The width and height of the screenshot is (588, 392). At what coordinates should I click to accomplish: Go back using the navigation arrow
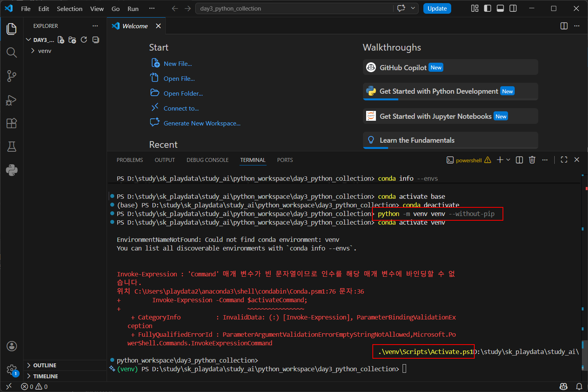(x=175, y=9)
